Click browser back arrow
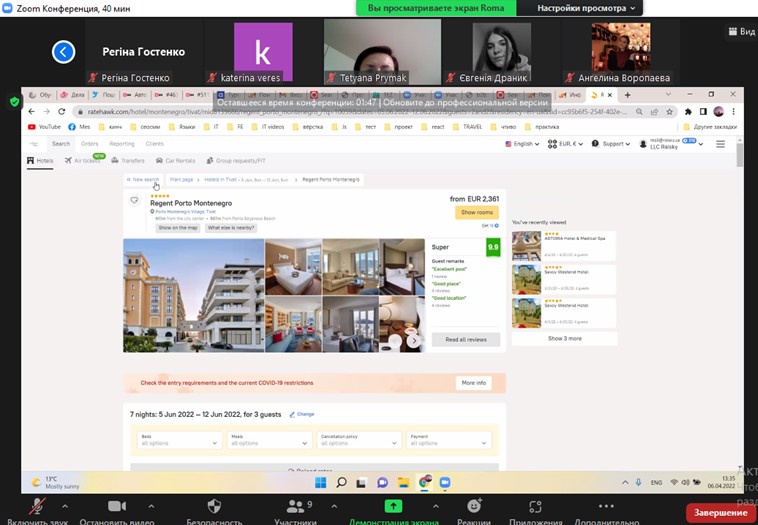758x525 pixels. click(32, 112)
